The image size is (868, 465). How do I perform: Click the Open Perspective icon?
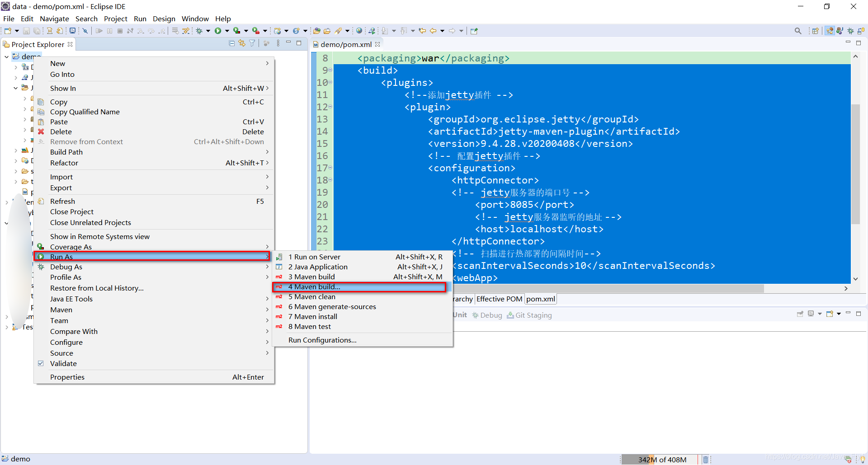tap(816, 31)
